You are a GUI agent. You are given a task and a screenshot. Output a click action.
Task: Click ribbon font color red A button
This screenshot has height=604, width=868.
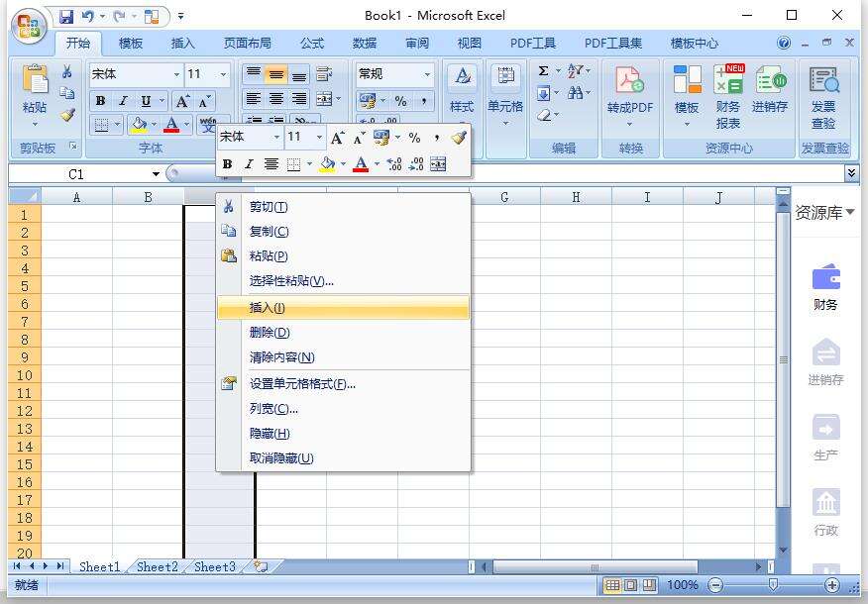(x=171, y=125)
